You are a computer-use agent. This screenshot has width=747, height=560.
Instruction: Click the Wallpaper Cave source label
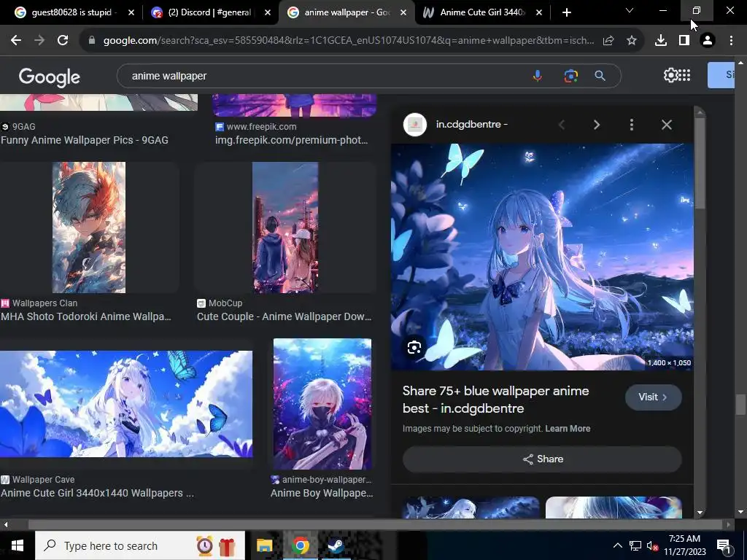(x=43, y=480)
